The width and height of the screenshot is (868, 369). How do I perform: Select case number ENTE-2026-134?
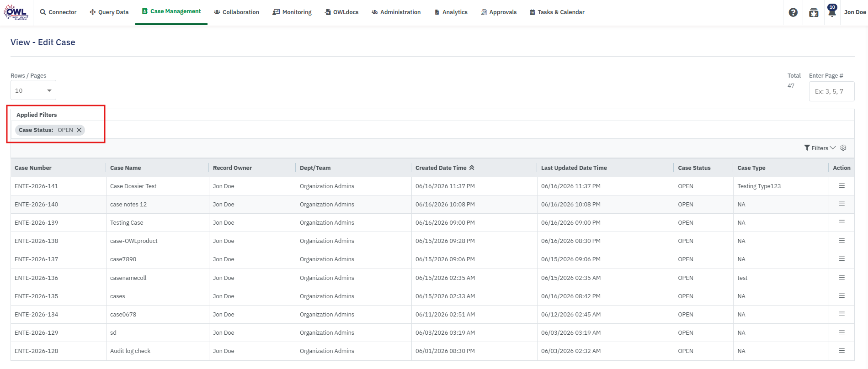[37, 315]
